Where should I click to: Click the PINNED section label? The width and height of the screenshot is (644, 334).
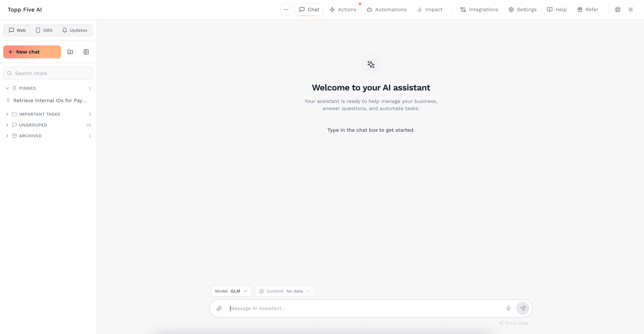[28, 88]
